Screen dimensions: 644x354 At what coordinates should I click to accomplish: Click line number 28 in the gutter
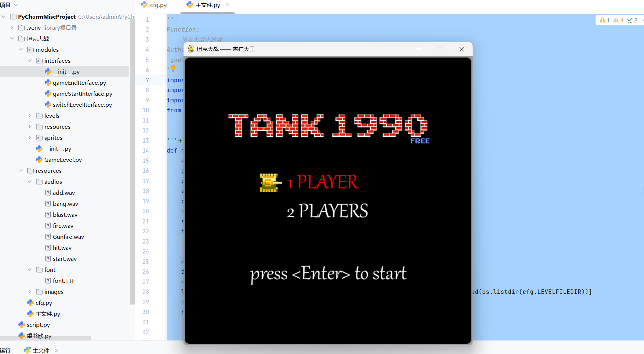[146, 292]
